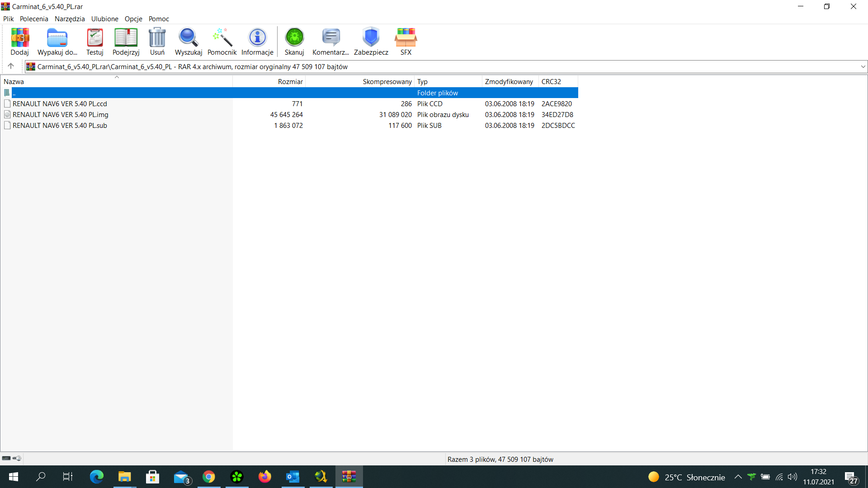Open the Podejrzyj view tool
Viewport: 868px width, 488px height.
[126, 42]
